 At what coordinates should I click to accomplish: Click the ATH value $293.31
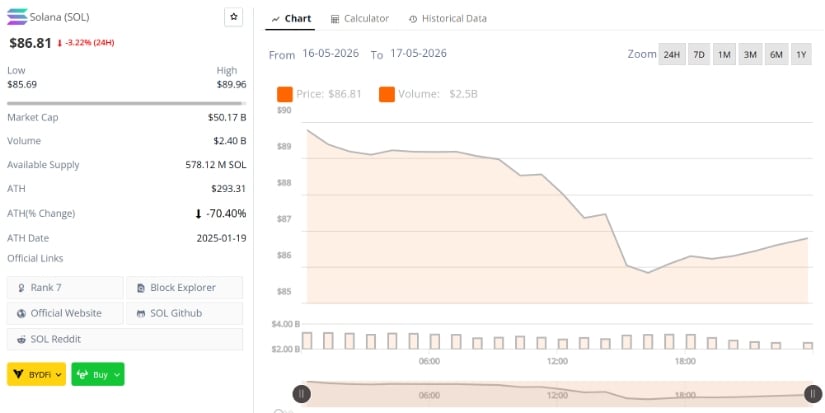click(x=229, y=188)
